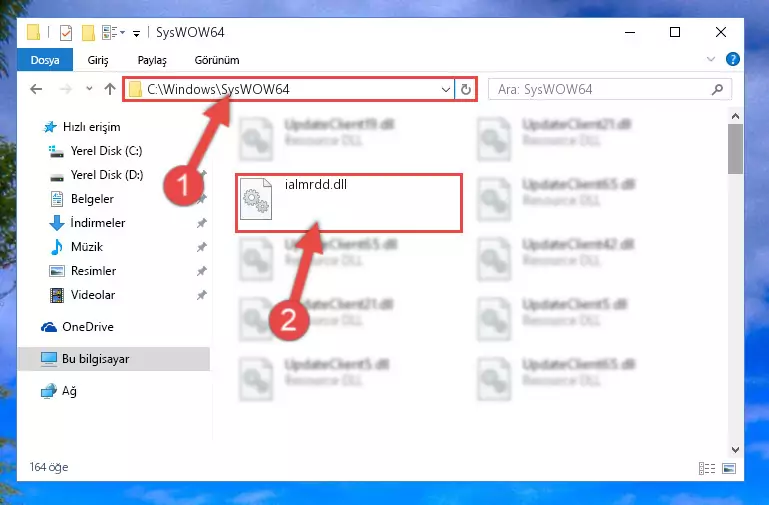The height and width of the screenshot is (505, 769).
Task: Click the vertical scrollbar thumb
Action: [x=735, y=149]
